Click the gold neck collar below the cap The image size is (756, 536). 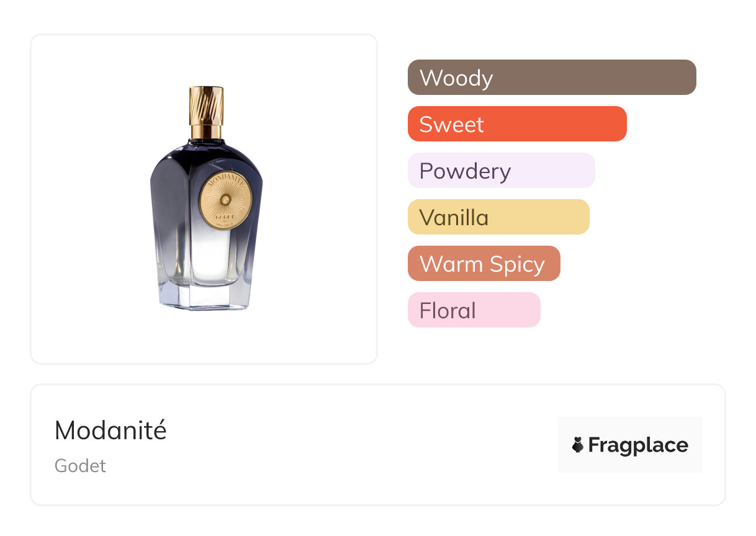[206, 131]
